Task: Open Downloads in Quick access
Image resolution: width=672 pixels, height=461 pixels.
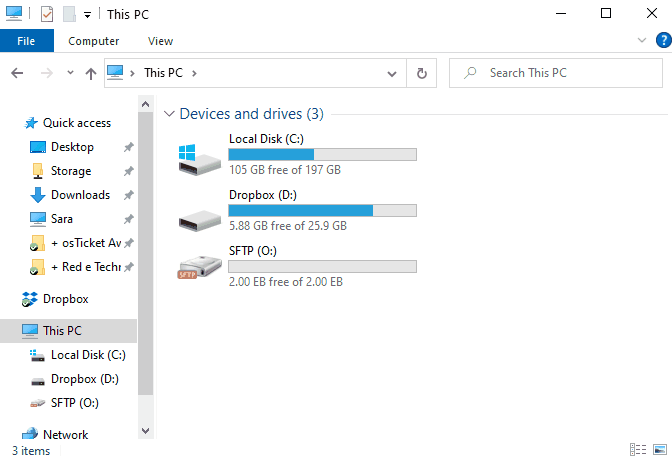Action: pyautogui.click(x=80, y=195)
